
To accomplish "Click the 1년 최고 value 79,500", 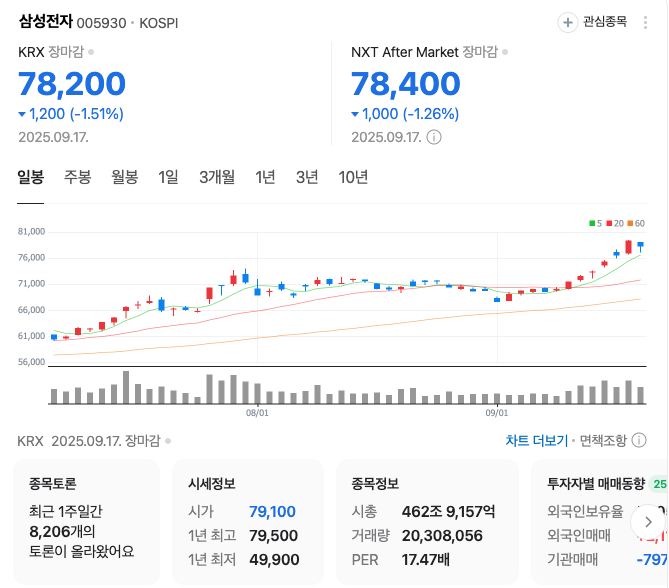I will click(273, 535).
